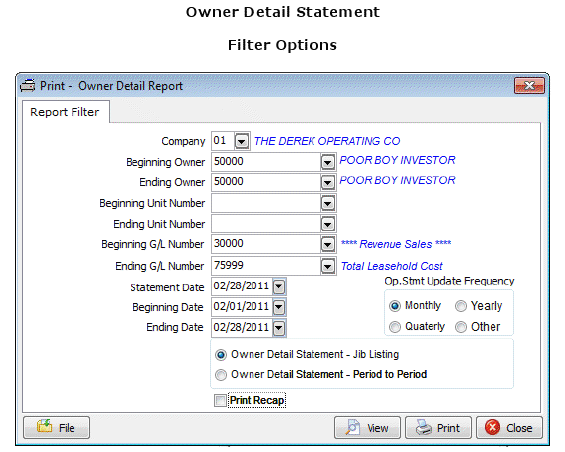Open the Company dropdown
Viewport: 565px width, 452px height.
(x=242, y=141)
